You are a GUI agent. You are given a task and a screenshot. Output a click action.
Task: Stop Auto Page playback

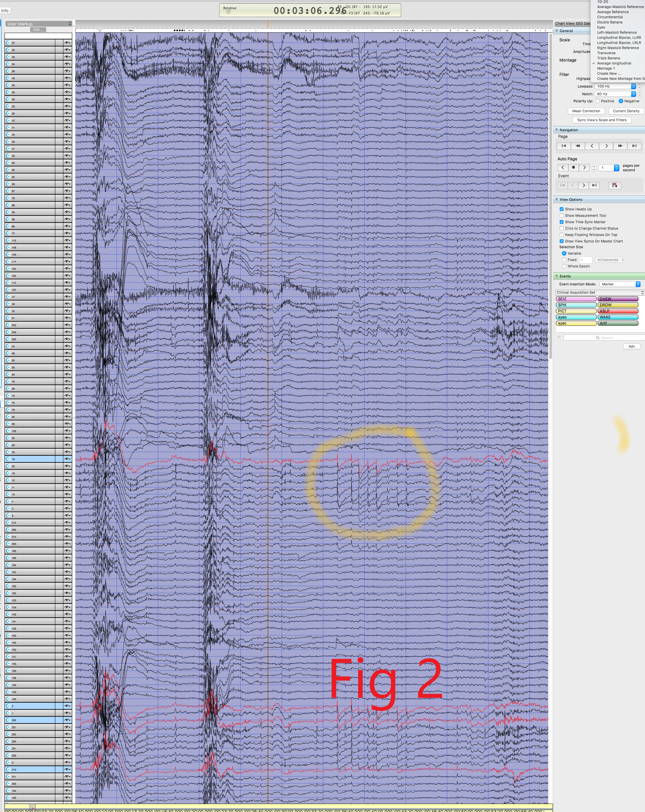573,168
